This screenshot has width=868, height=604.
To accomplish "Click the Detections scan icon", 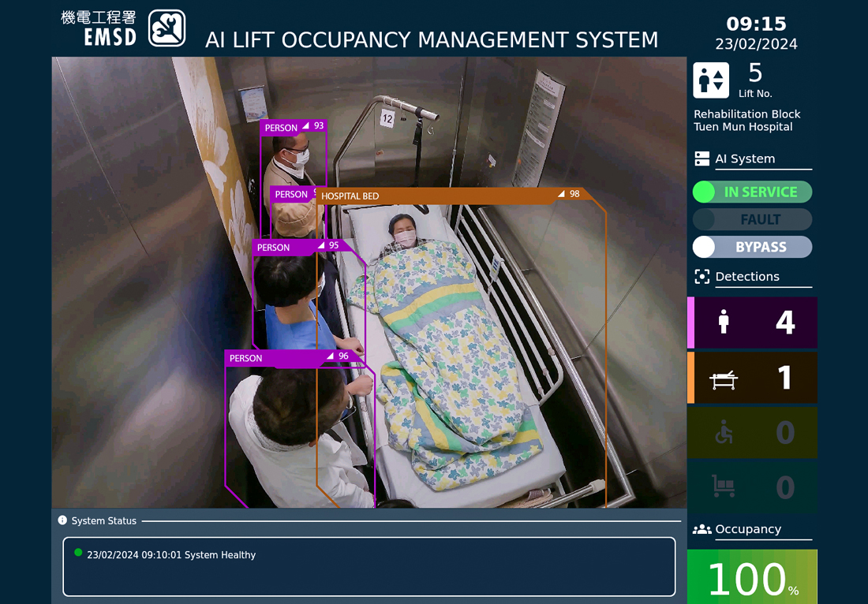I will [702, 277].
